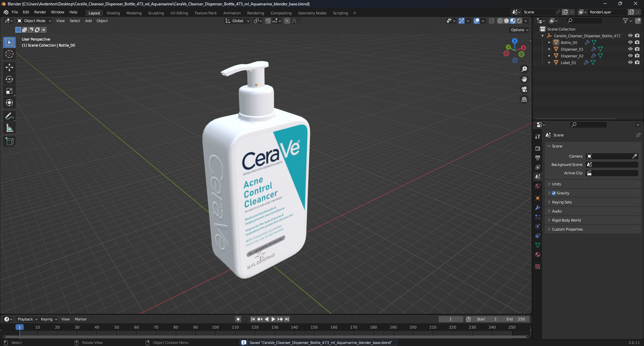
Task: Click the End frame 250 field
Action: tap(516, 319)
